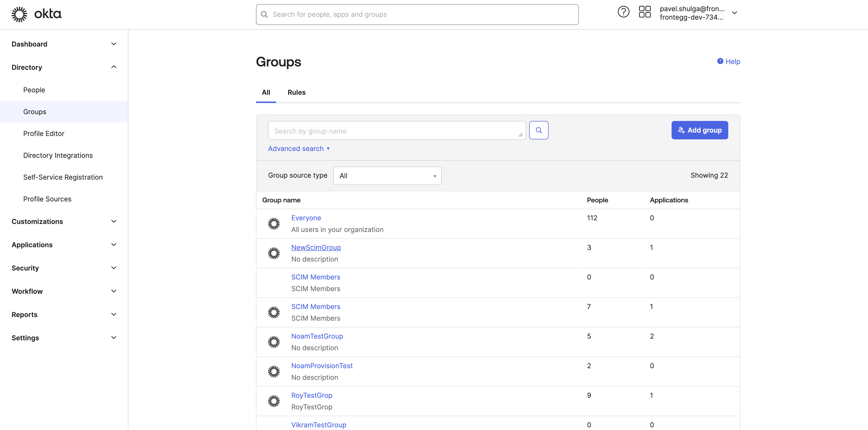
Task: Open the RoyTestGrop group link
Action: 312,395
